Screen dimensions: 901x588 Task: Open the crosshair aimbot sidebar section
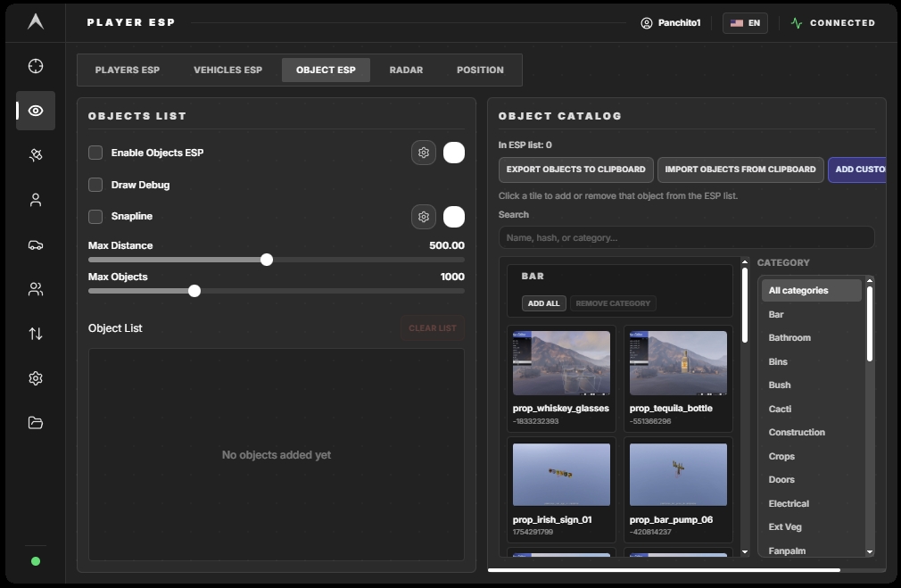[36, 66]
